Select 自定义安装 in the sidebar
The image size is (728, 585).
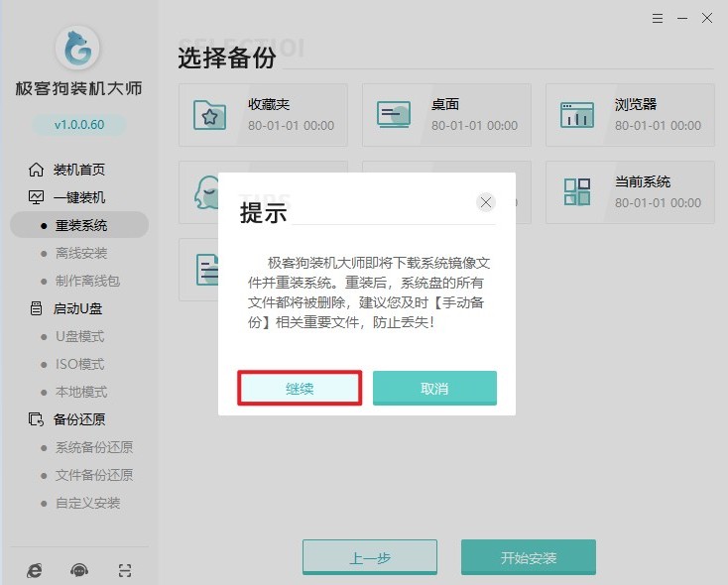click(x=87, y=503)
